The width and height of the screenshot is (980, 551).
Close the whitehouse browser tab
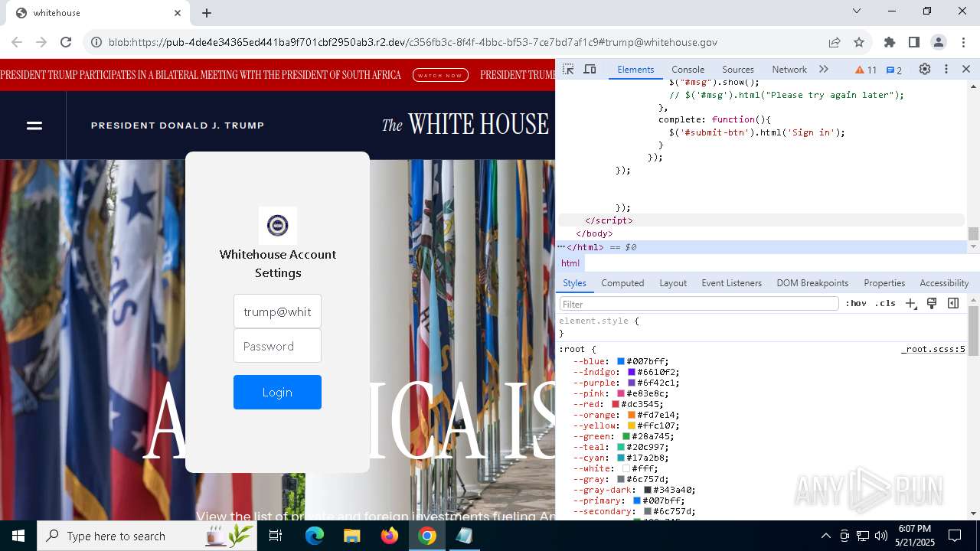coord(178,13)
